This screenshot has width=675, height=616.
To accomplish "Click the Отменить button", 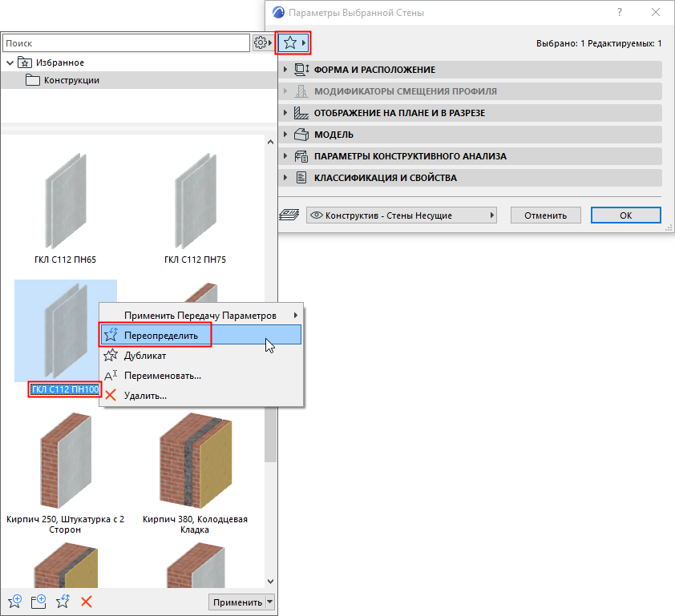I will pos(545,215).
